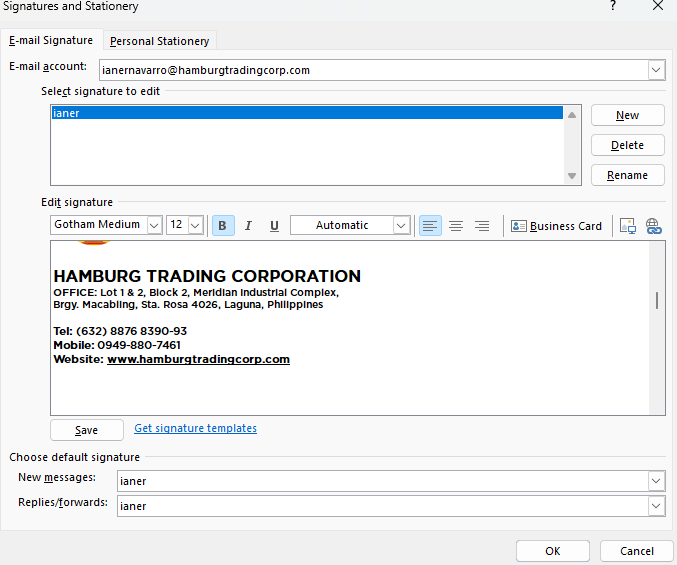Insert a Business Card
Viewport: 677px width, 565px height.
(x=556, y=226)
